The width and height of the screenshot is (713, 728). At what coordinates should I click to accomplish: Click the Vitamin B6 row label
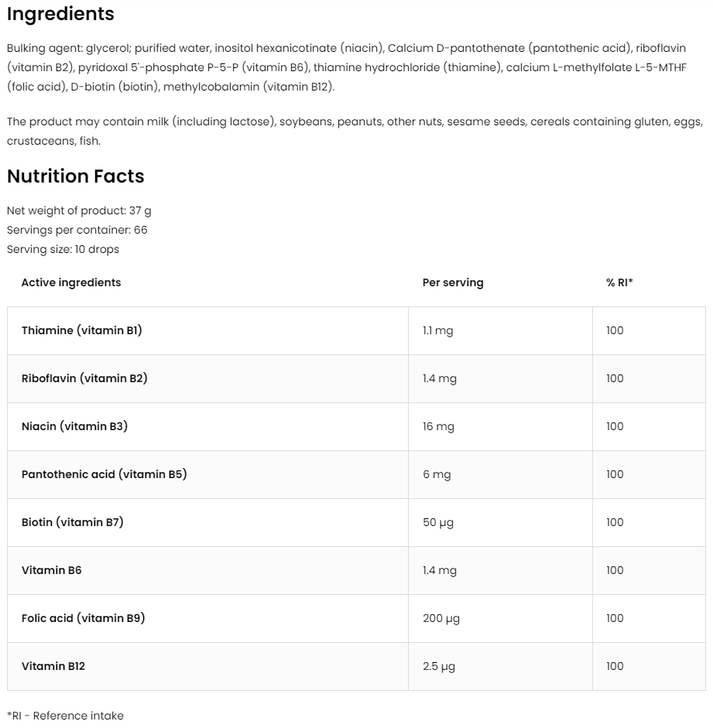point(51,570)
